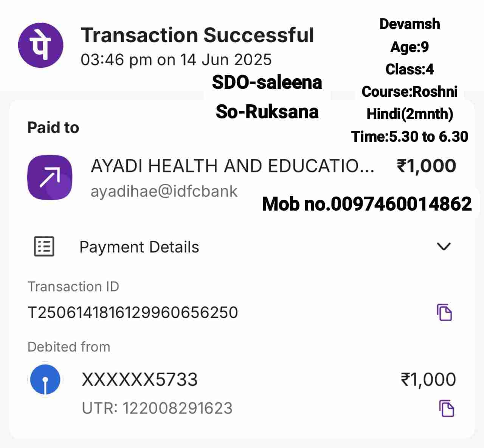Click the Transaction Successful heading
The image size is (484, 448).
197,35
